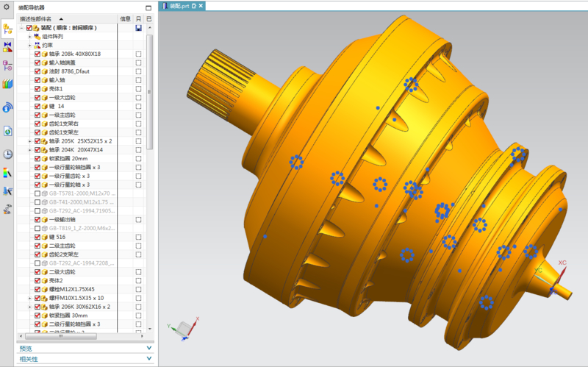Viewport: 588px width, 367px height.
Task: Open the resource bar settings gear
Action: click(x=7, y=7)
